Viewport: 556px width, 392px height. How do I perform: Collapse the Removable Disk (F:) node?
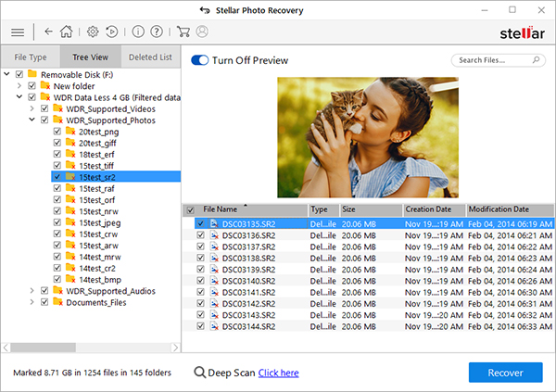[x=6, y=74]
